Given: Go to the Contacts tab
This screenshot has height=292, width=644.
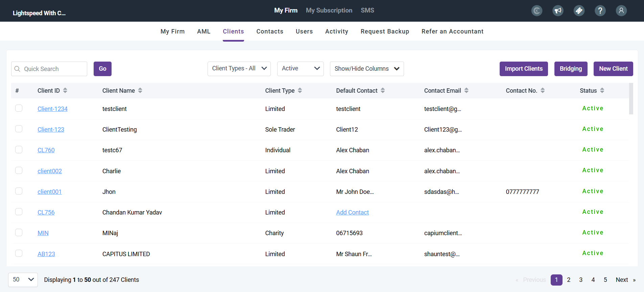Looking at the screenshot, I should pyautogui.click(x=270, y=31).
